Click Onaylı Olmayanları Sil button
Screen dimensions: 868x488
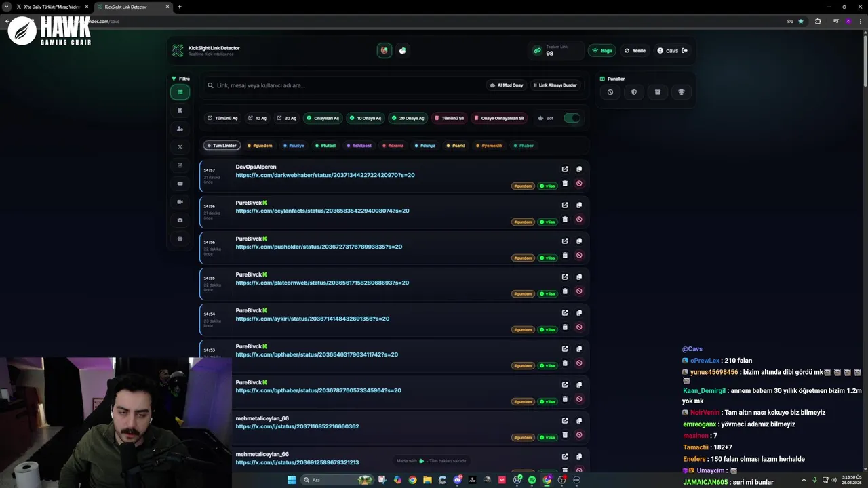499,118
